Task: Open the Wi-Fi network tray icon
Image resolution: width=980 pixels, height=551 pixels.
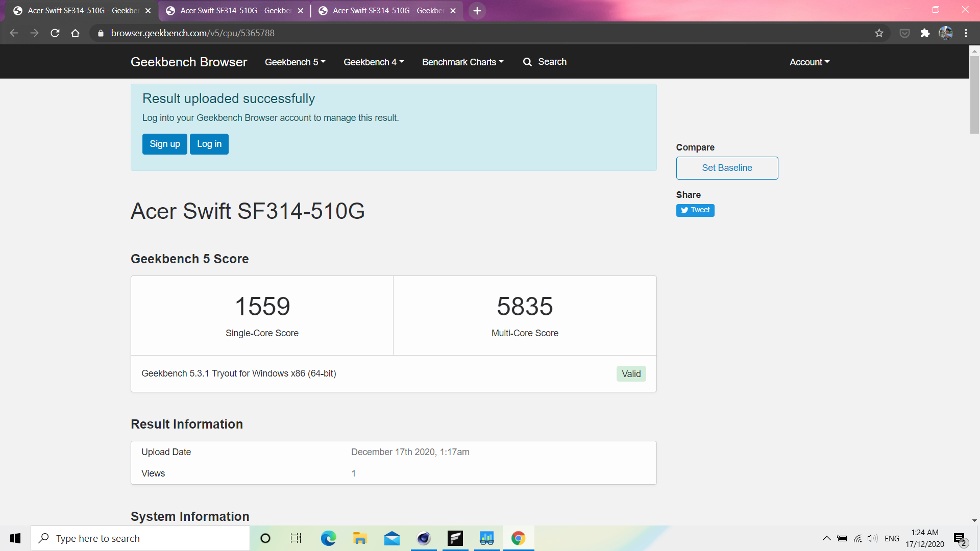Action: (x=858, y=538)
